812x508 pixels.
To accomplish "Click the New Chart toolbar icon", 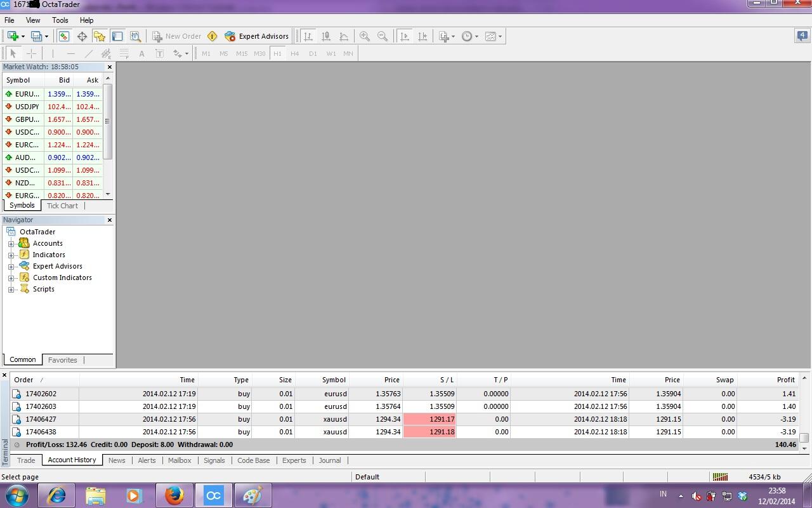I will (13, 36).
